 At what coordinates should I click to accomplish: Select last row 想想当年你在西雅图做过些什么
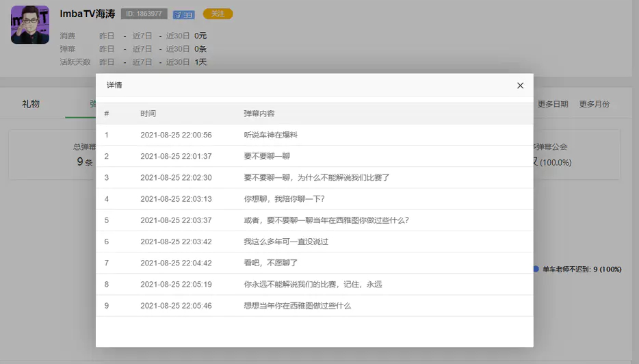point(297,305)
